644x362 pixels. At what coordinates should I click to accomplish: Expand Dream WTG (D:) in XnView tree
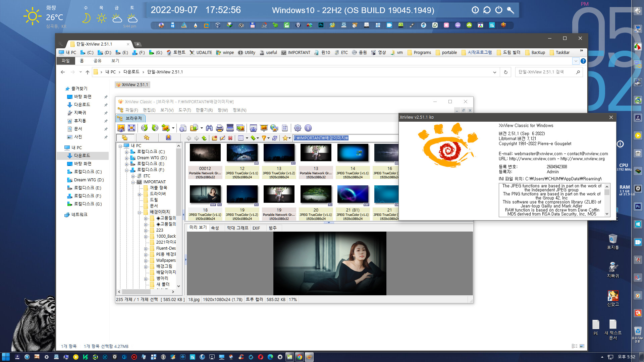(x=127, y=158)
